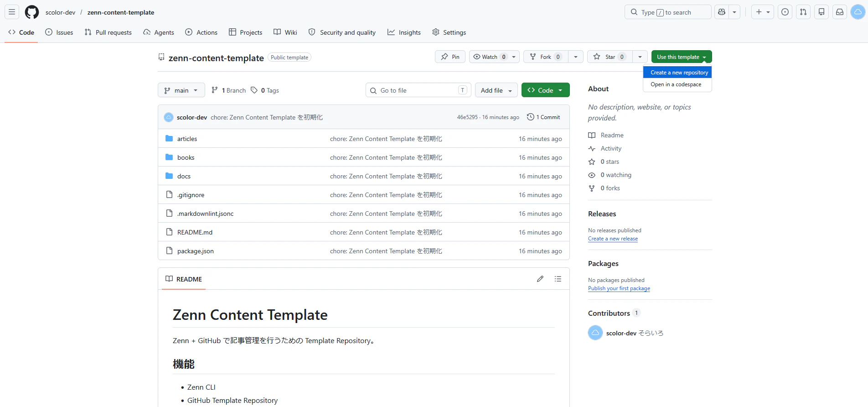Open 0 stars link in About
This screenshot has width=868, height=407.
(604, 162)
